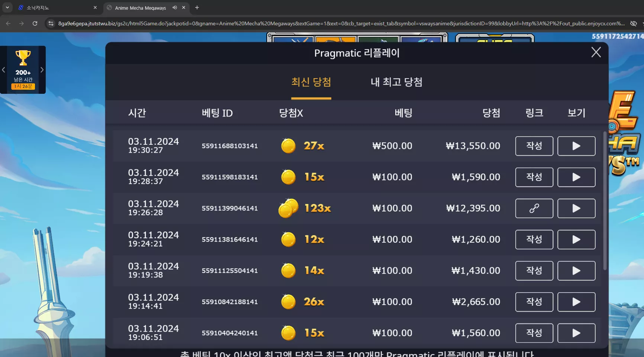This screenshot has width=644, height=357.
Task: Go back to the previous page
Action: pos(8,23)
